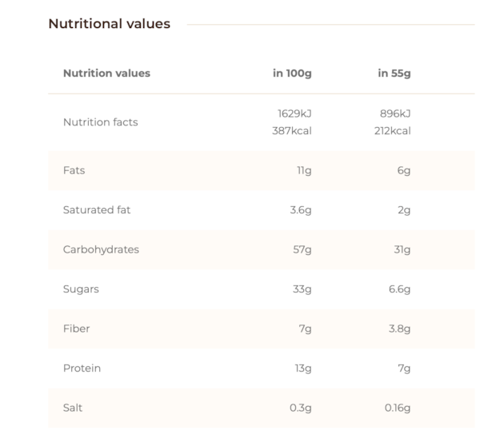Screen dimensions: 504x442
Task: Click the Protein row label
Action: tap(82, 368)
